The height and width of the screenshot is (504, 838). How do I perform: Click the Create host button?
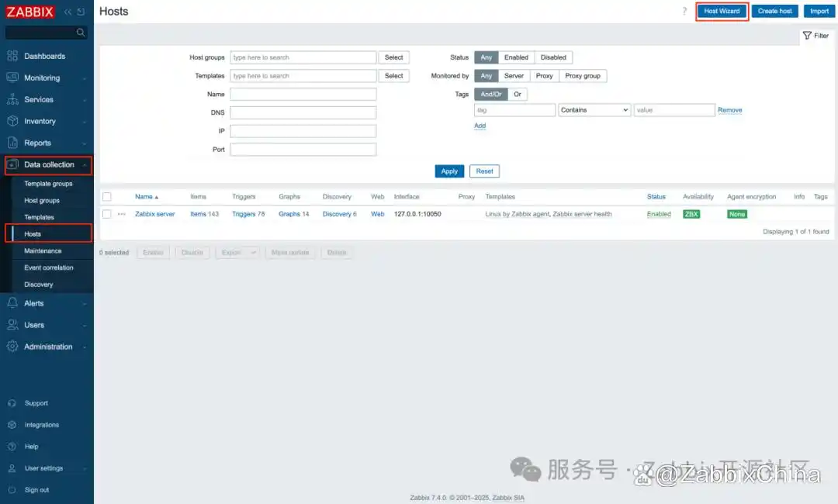(774, 11)
